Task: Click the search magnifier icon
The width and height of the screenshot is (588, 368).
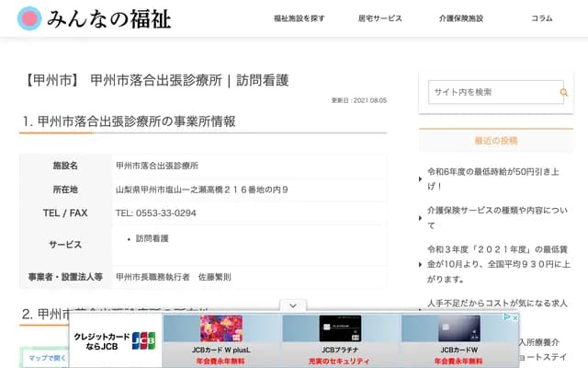Action: pos(564,92)
